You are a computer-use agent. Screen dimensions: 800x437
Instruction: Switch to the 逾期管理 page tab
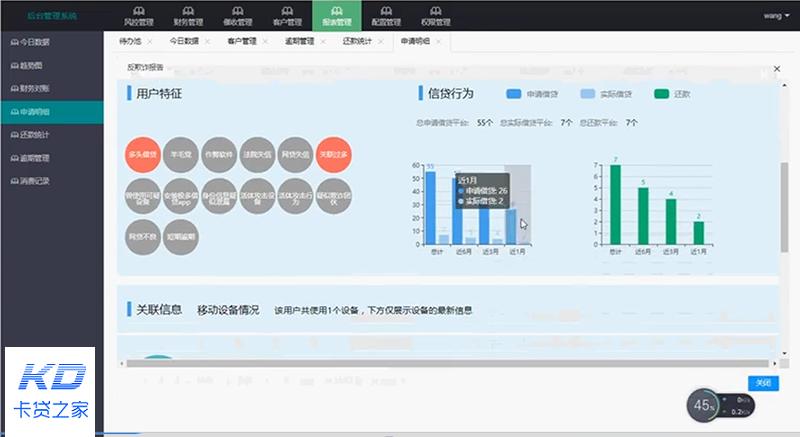coord(299,41)
